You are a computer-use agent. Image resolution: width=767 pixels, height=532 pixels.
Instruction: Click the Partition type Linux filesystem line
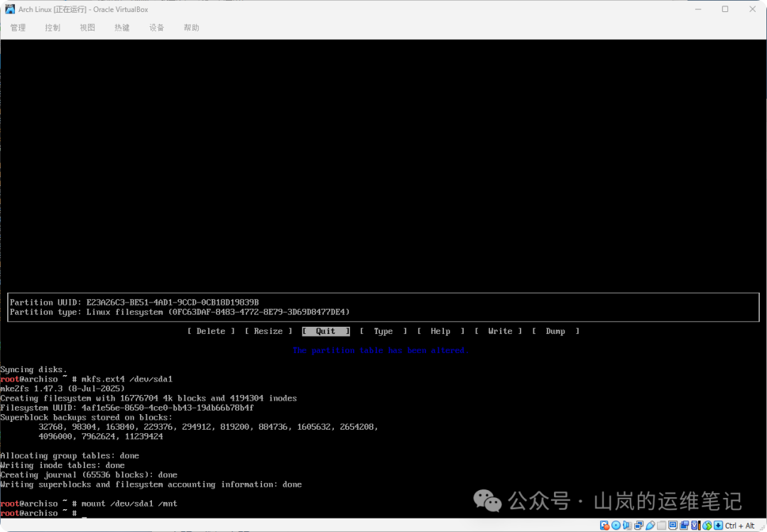click(180, 313)
